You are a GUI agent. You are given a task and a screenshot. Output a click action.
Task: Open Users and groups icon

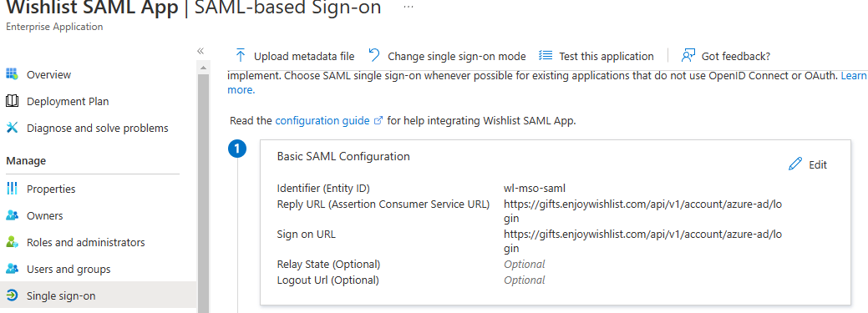tap(12, 270)
